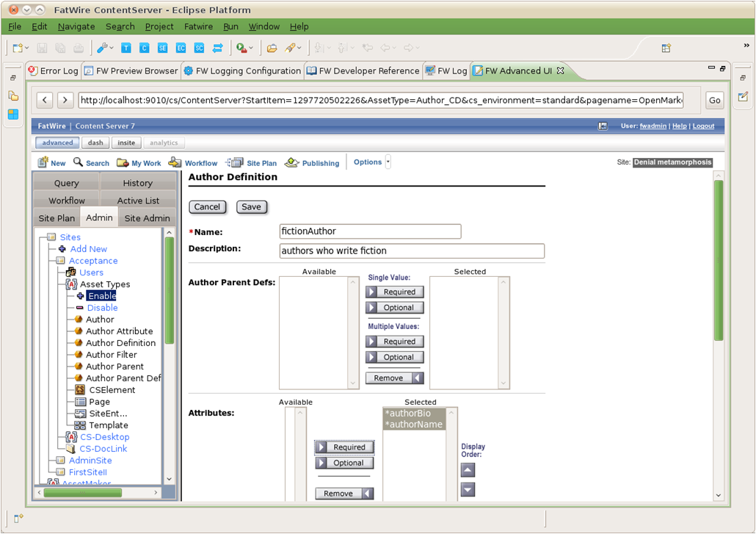Open the History tab in left panel
756x534 pixels.
(x=137, y=183)
